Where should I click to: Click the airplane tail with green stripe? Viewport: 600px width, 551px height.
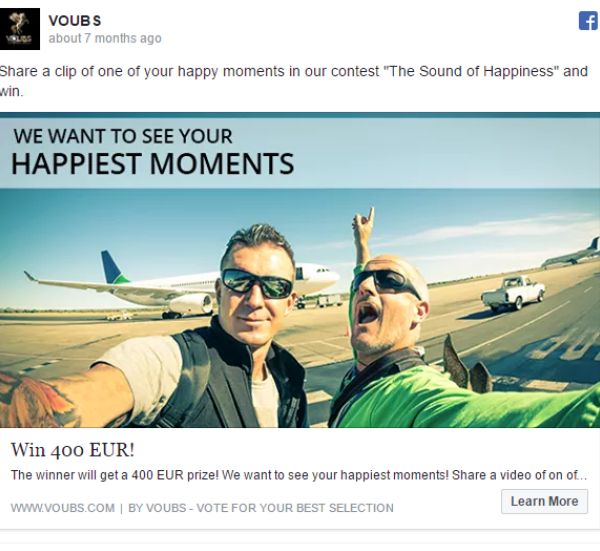pos(113,267)
